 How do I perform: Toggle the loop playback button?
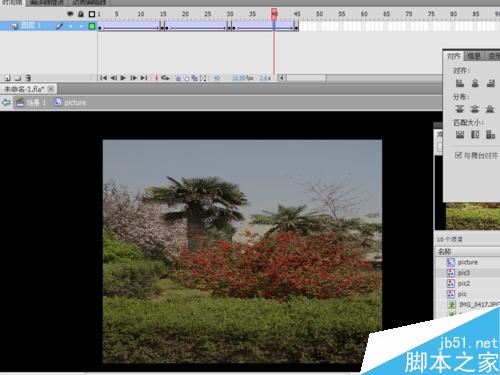point(165,78)
